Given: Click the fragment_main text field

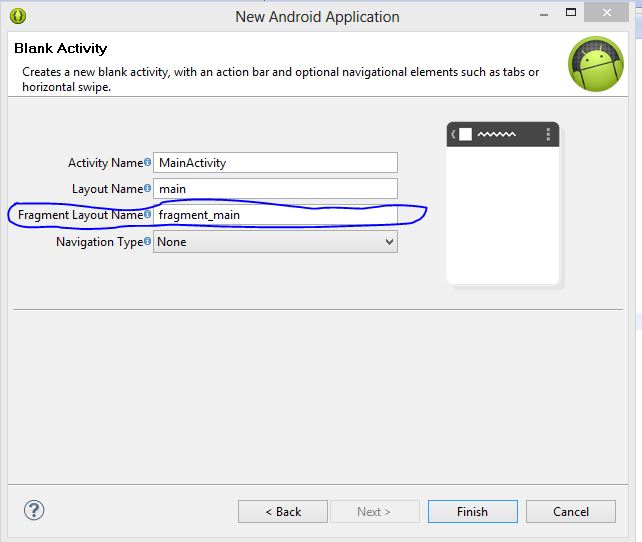Looking at the screenshot, I should coord(275,215).
